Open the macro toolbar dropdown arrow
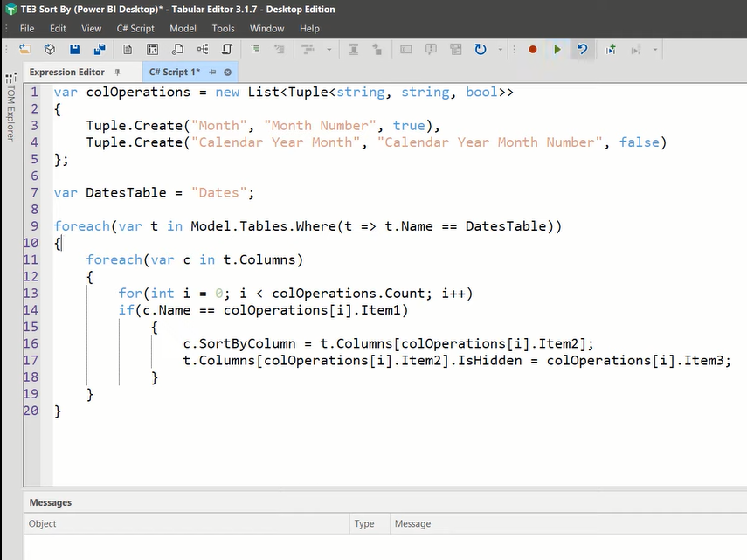 (655, 50)
